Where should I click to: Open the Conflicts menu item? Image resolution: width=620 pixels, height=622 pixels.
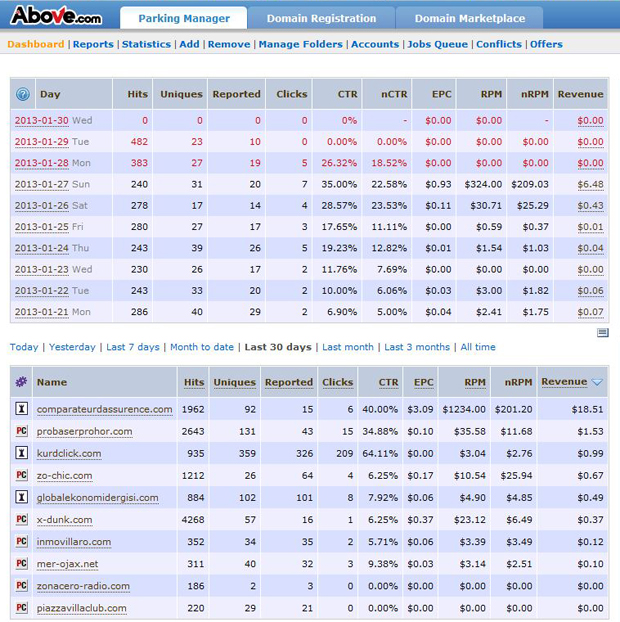point(499,44)
